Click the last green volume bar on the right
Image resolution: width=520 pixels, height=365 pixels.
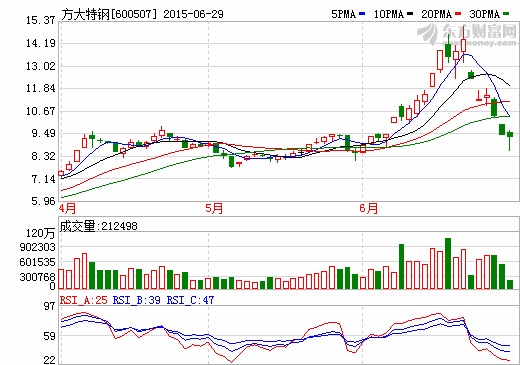(x=510, y=284)
